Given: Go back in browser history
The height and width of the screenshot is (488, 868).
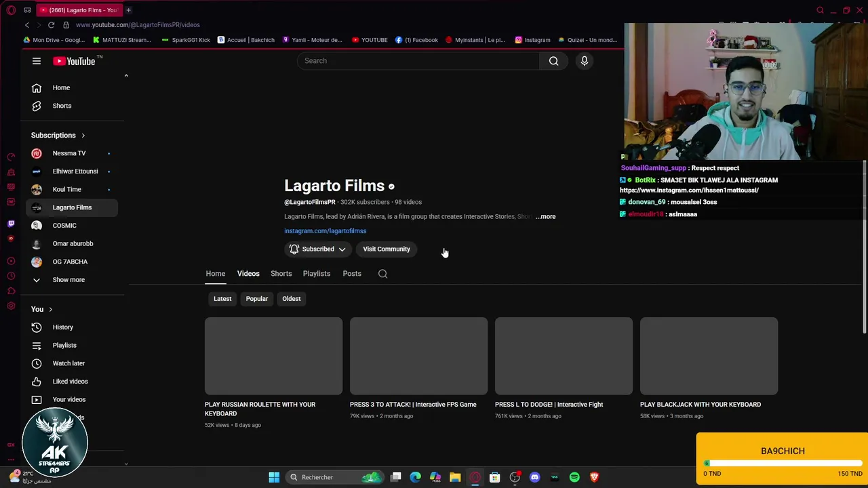Looking at the screenshot, I should tap(27, 25).
